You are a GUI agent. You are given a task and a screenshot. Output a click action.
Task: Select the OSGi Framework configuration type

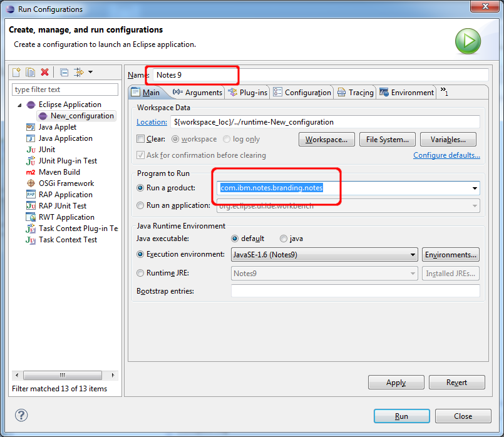point(66,183)
